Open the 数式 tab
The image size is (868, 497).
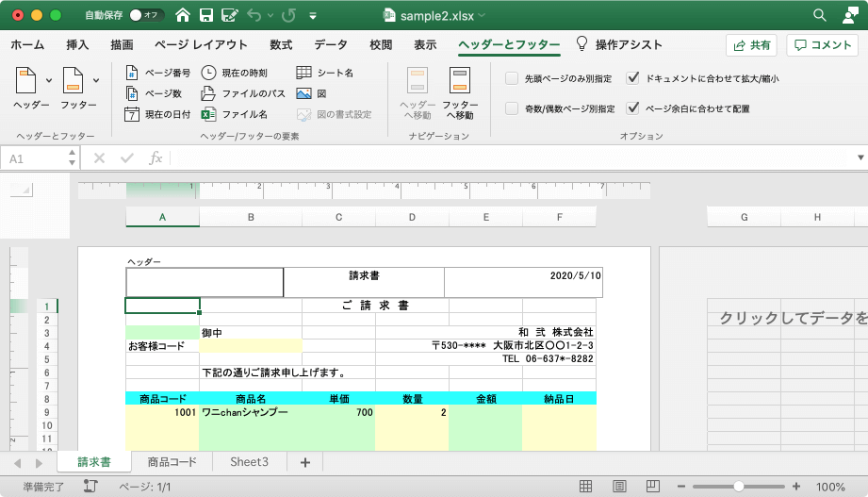[x=281, y=45]
